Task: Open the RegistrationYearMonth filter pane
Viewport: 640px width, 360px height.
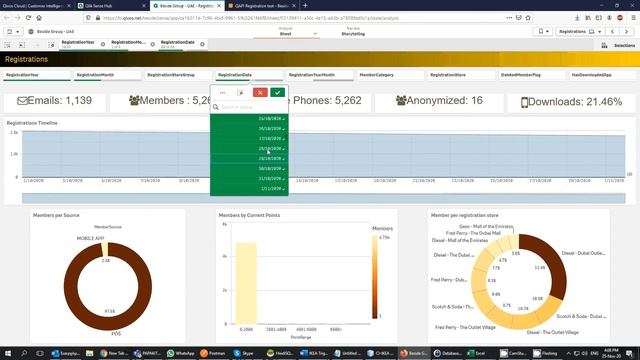Action: point(320,75)
